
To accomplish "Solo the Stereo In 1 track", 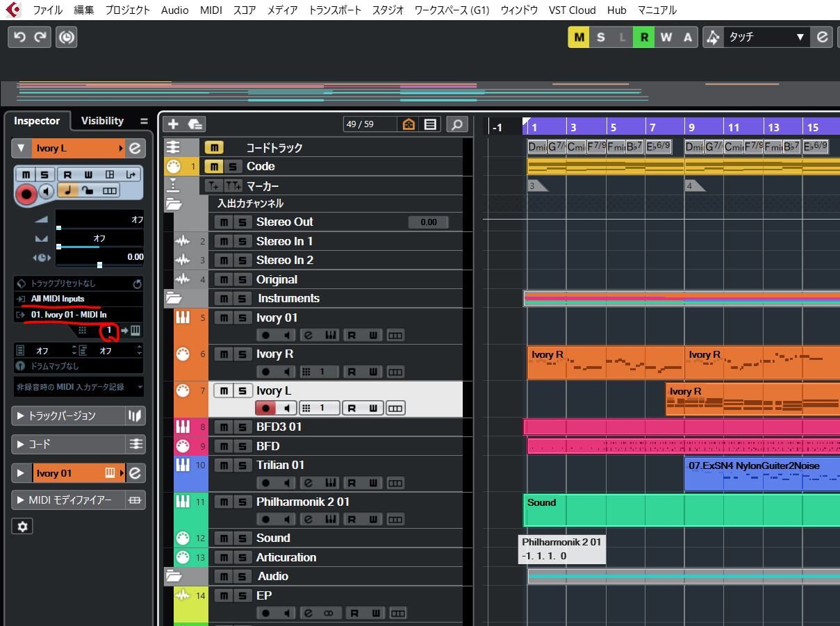I will pos(242,241).
